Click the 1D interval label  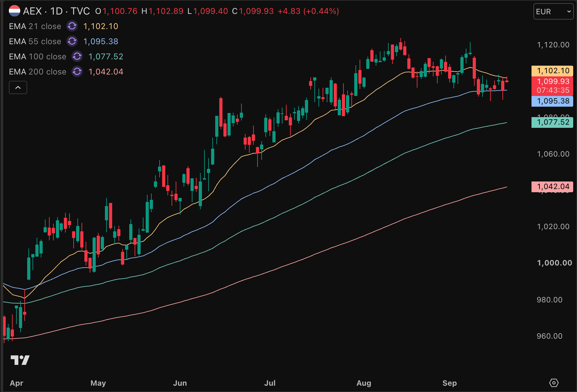[x=57, y=11]
